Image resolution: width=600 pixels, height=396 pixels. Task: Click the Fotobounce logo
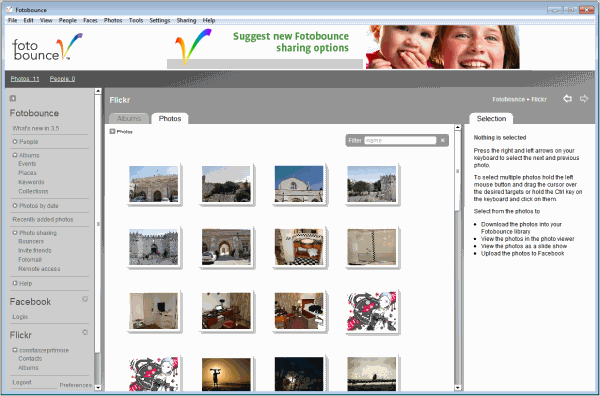(x=47, y=47)
